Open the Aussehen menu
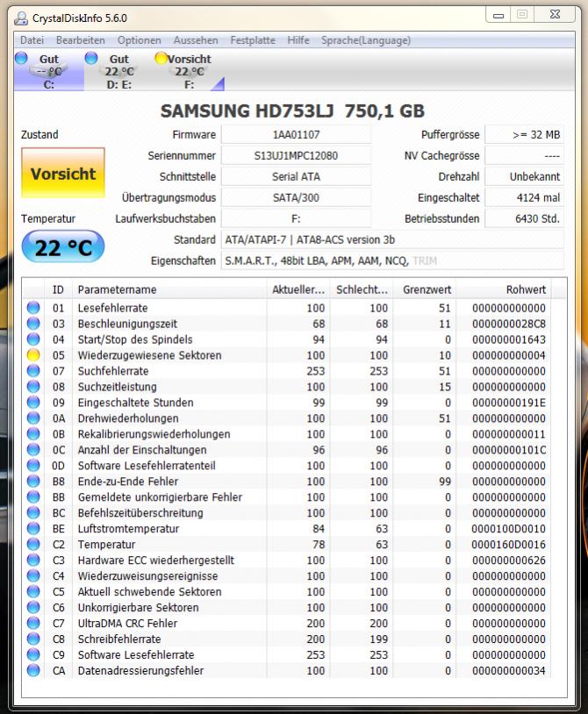 point(196,40)
